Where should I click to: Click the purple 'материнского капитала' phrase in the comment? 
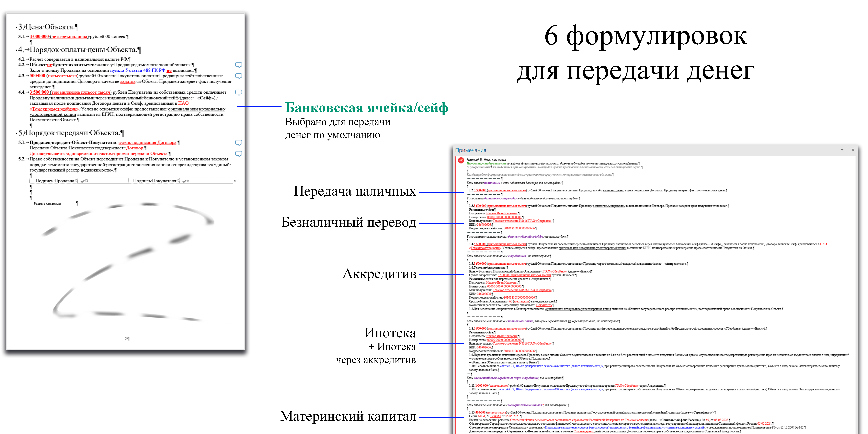[x=525, y=405]
